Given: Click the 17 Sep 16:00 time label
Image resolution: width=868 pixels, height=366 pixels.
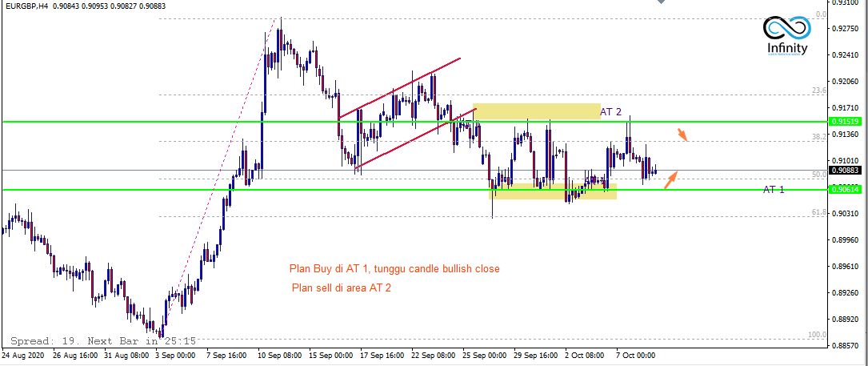Looking at the screenshot, I should click(x=382, y=354).
